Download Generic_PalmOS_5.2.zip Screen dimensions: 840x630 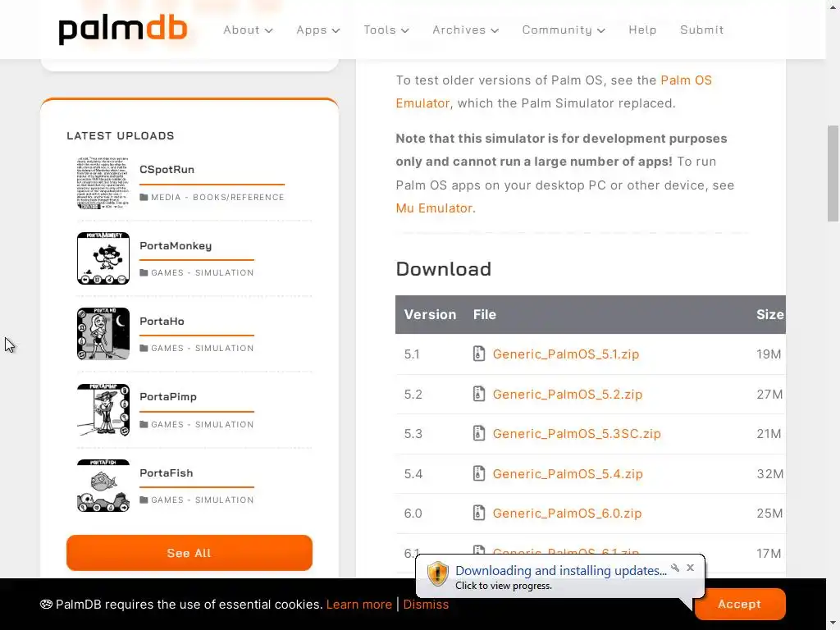pyautogui.click(x=568, y=395)
